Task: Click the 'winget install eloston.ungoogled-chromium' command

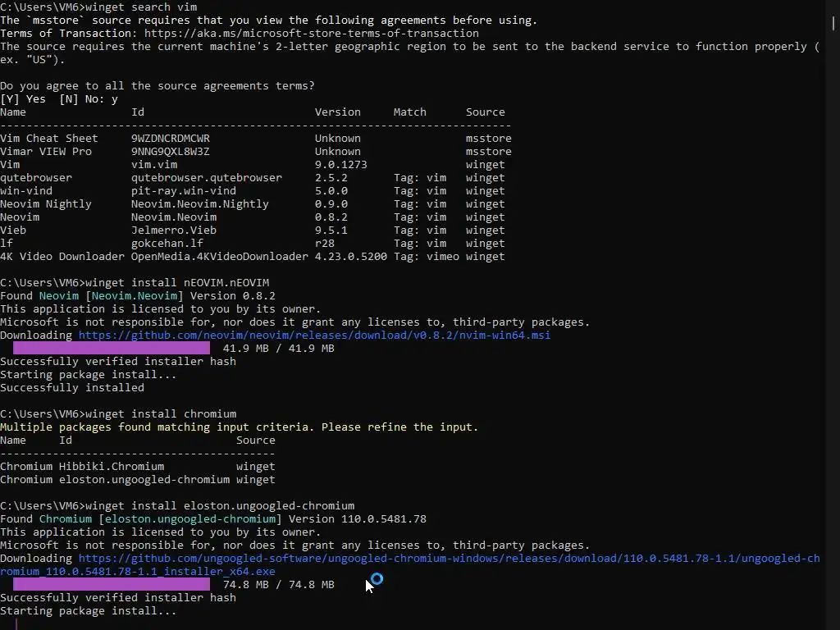Action: click(220, 505)
